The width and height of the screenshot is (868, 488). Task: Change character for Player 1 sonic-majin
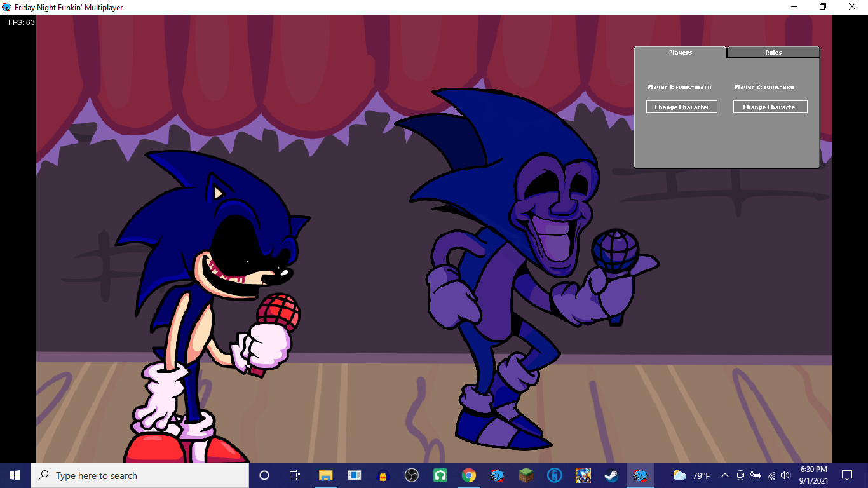pyautogui.click(x=682, y=107)
